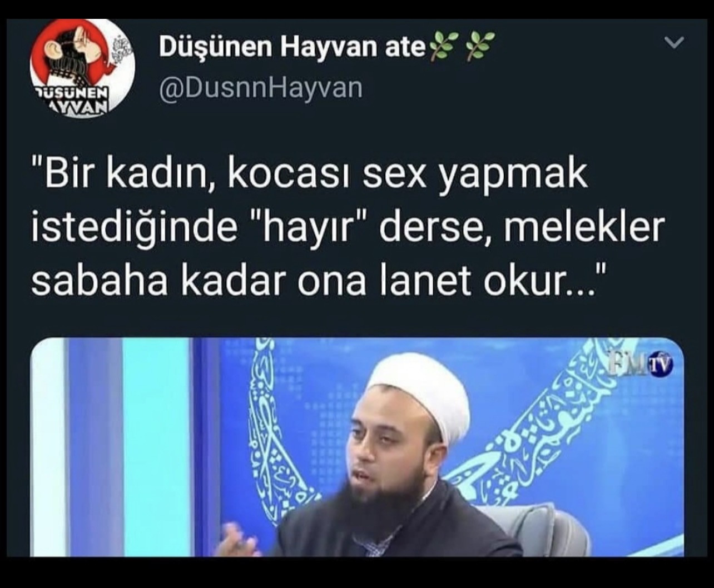Expand the tweet options chevron

click(673, 43)
